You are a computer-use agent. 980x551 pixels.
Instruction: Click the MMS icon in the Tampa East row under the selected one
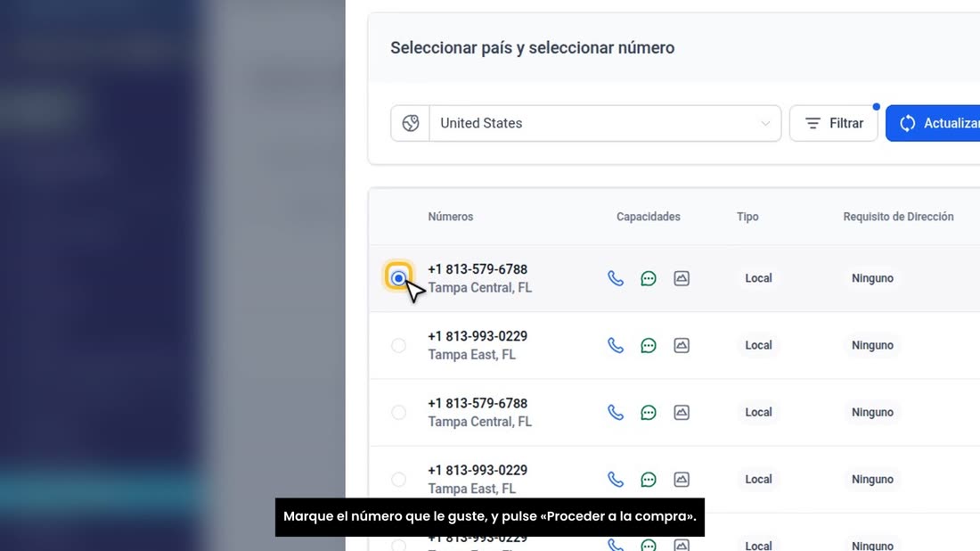click(x=682, y=345)
